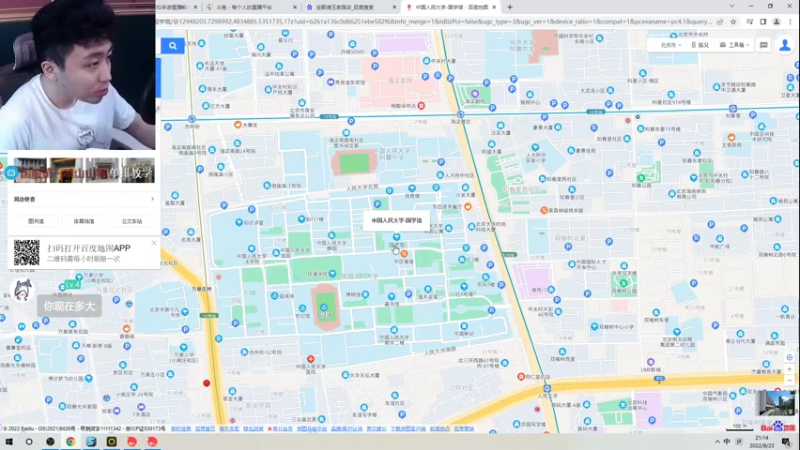Expand the 周边快查 nearby search row
Image resolution: width=800 pixels, height=450 pixels.
coord(84,199)
